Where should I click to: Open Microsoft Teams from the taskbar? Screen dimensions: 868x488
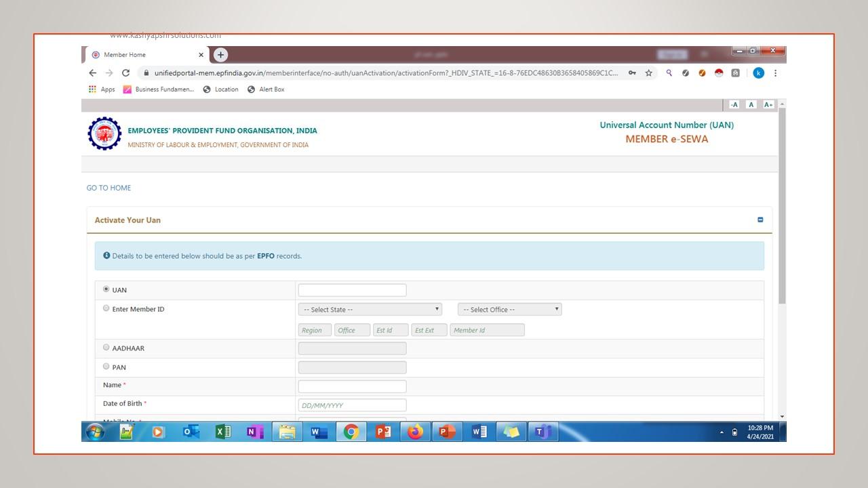tap(543, 432)
